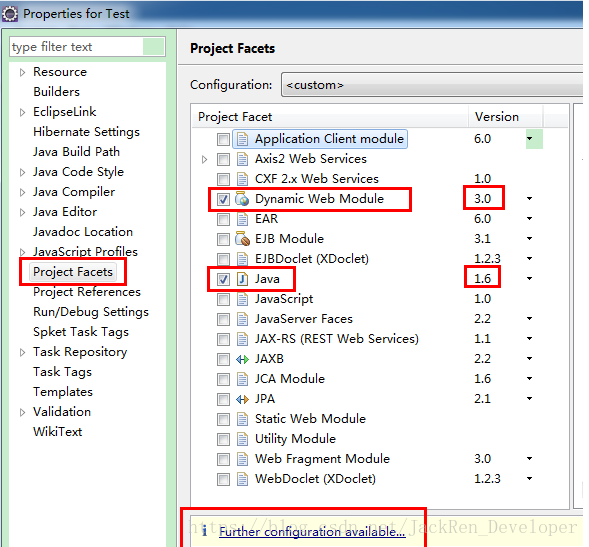Expand the Resource tree node

22,72
